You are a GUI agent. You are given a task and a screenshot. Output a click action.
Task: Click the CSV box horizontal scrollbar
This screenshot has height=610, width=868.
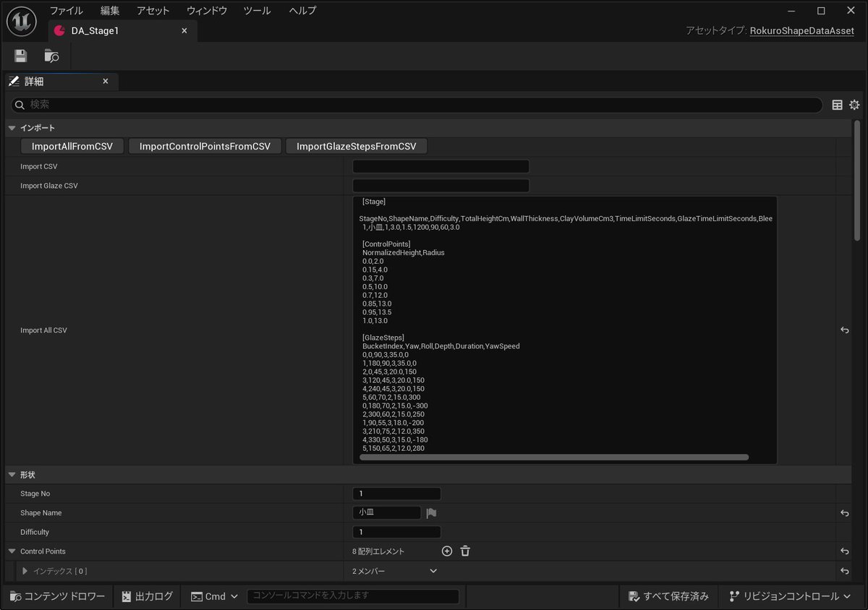tap(554, 457)
